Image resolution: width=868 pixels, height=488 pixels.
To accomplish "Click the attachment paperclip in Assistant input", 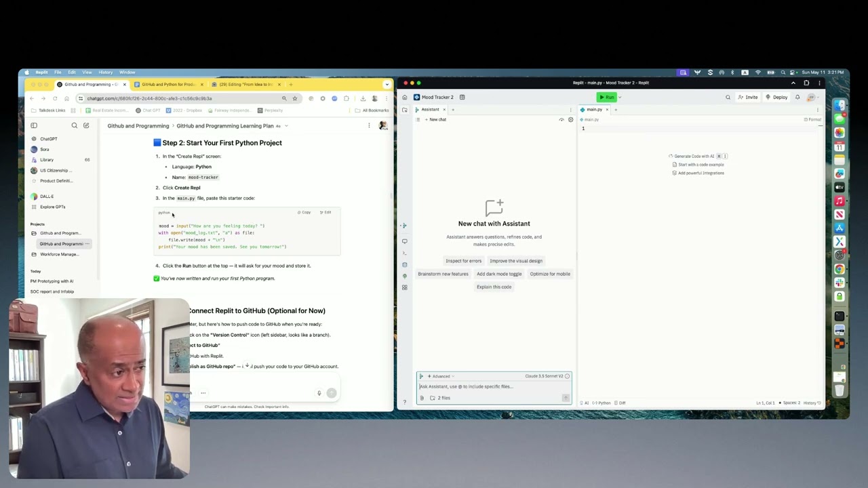I will tap(422, 398).
